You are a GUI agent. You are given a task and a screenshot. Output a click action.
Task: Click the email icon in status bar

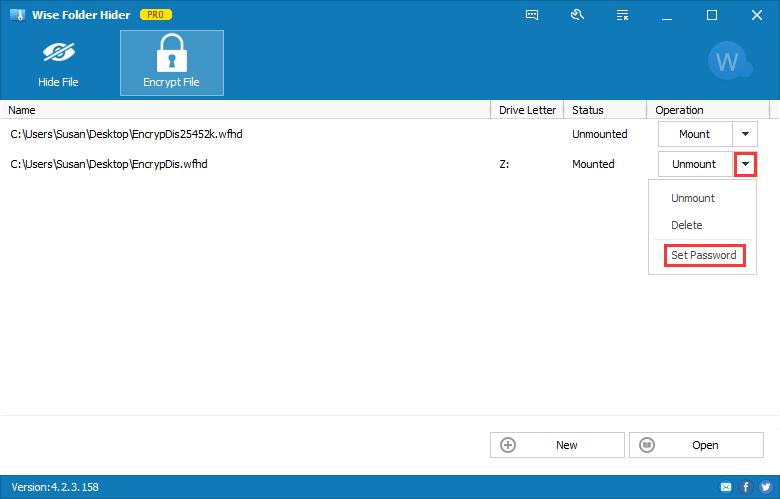(x=726, y=487)
